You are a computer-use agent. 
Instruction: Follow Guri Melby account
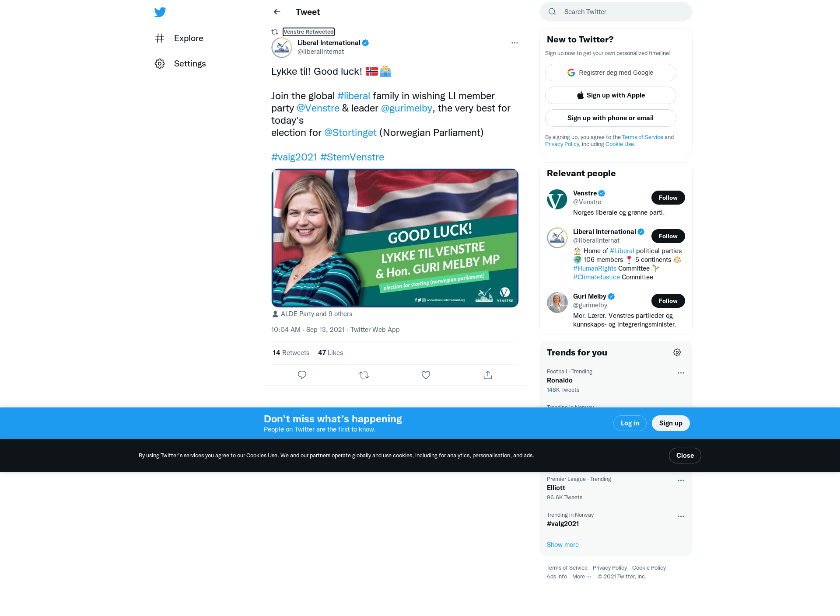[x=668, y=301]
